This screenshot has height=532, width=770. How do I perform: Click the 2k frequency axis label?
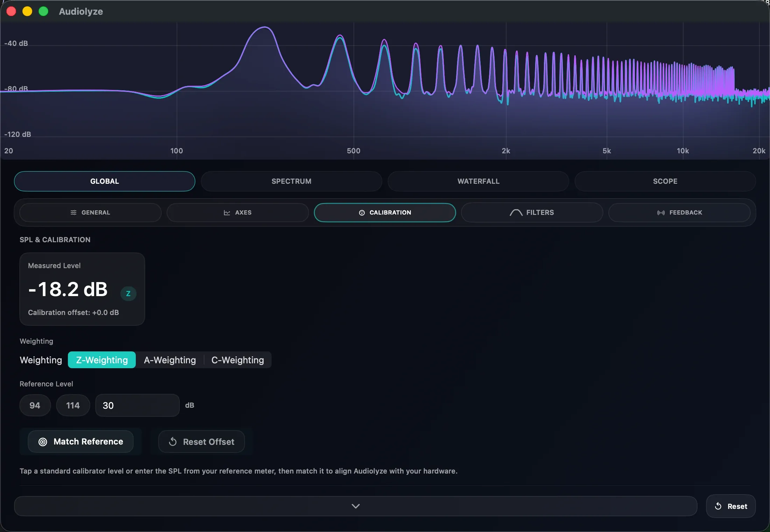click(506, 151)
